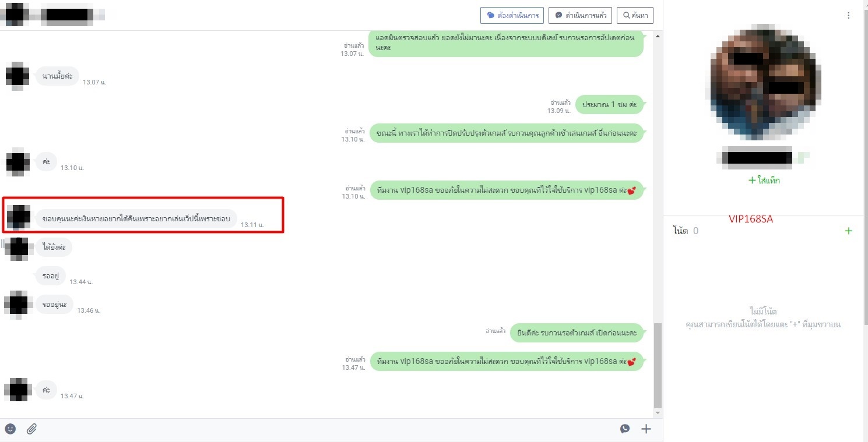Select the "ได้ยังค่ะ" customer message

pos(54,247)
